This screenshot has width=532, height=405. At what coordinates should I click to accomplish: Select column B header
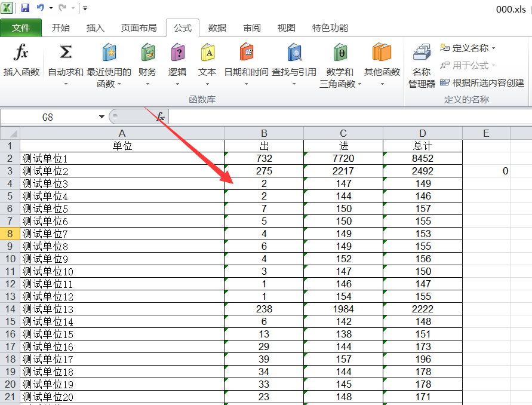[264, 133]
